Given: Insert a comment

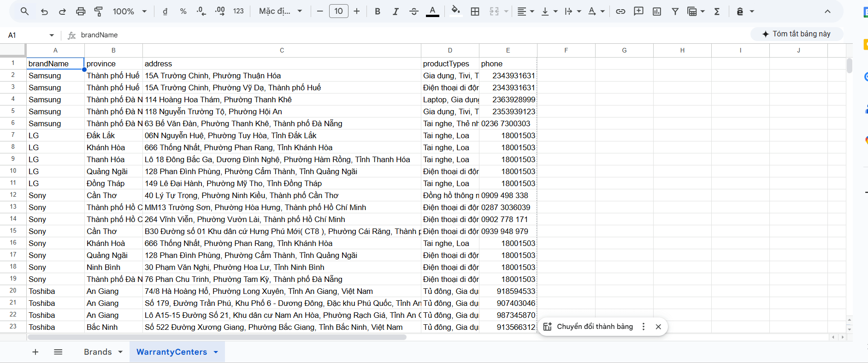Looking at the screenshot, I should (x=638, y=12).
